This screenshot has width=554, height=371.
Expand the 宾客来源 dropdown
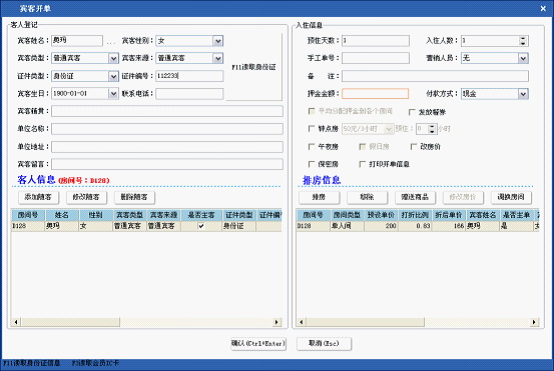[218, 58]
